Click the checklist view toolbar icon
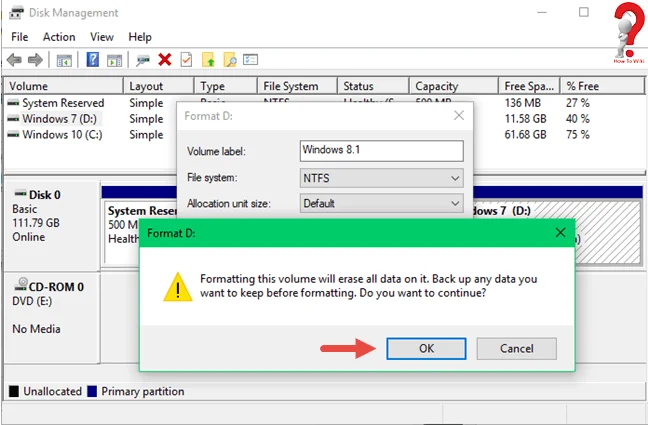648x425 pixels. [x=250, y=60]
